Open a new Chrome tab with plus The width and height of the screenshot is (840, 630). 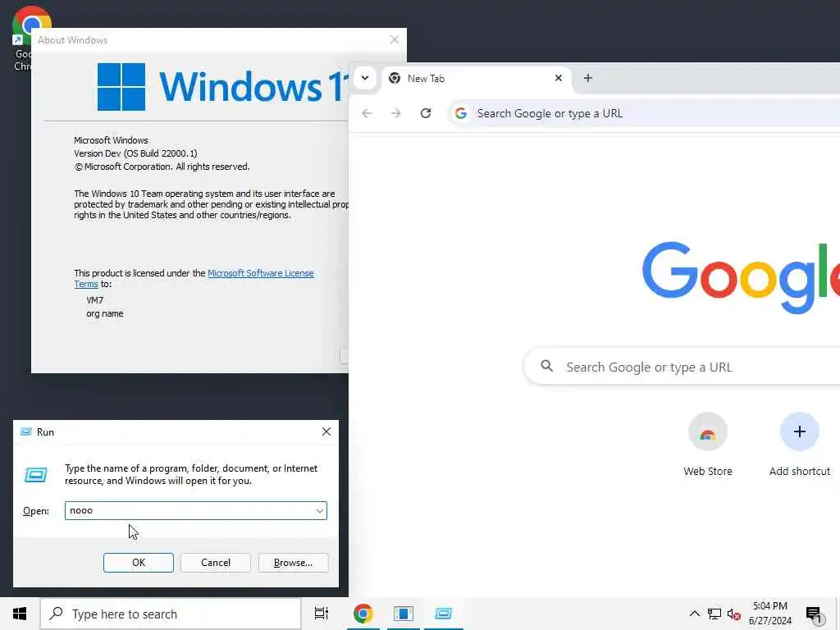[x=587, y=78]
